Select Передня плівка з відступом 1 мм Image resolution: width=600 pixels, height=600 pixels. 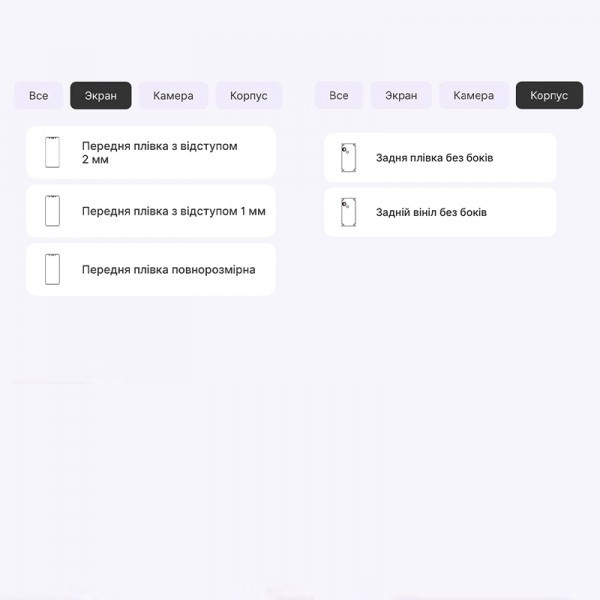click(173, 211)
